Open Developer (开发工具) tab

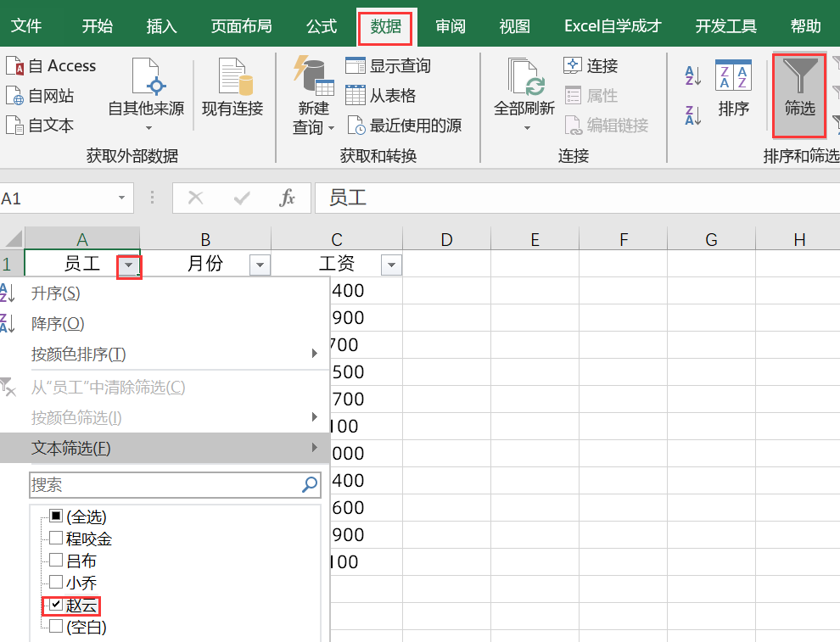point(726,25)
